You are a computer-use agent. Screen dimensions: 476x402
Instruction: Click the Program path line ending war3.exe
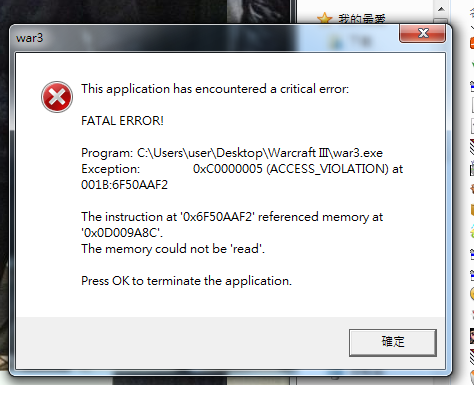click(x=232, y=153)
